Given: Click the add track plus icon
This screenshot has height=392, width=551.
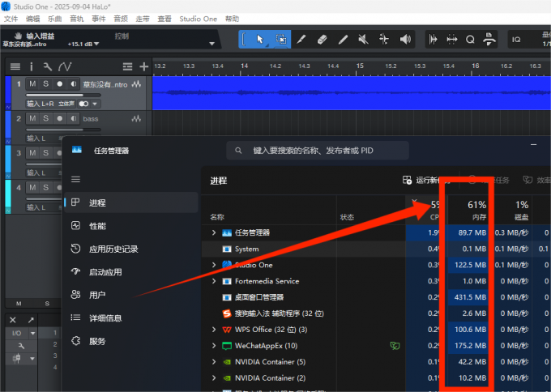Looking at the screenshot, I should pos(143,66).
